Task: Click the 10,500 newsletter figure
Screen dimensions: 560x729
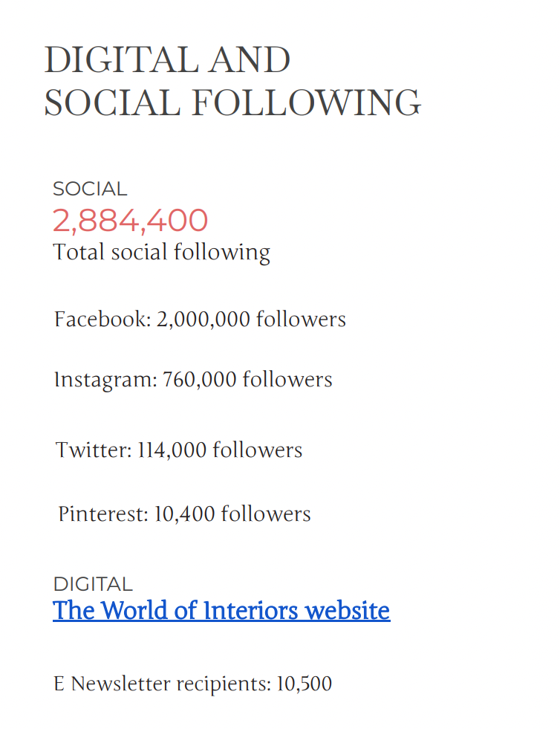Action: (305, 684)
